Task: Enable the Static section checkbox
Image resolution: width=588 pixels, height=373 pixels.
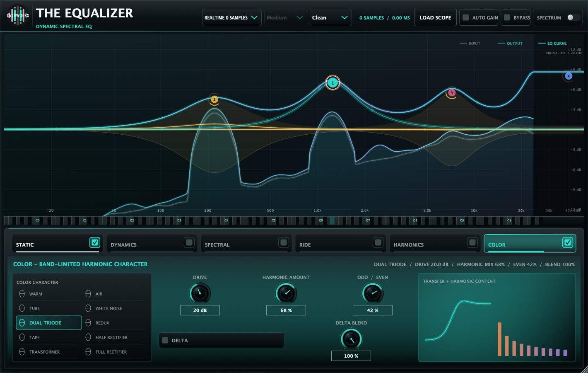Action: (x=95, y=242)
